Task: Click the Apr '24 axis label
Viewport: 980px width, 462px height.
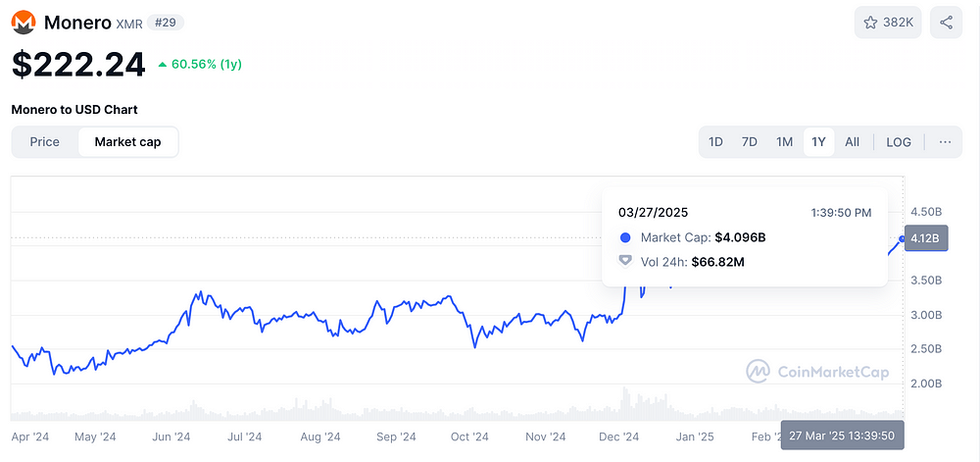Action: coord(30,436)
